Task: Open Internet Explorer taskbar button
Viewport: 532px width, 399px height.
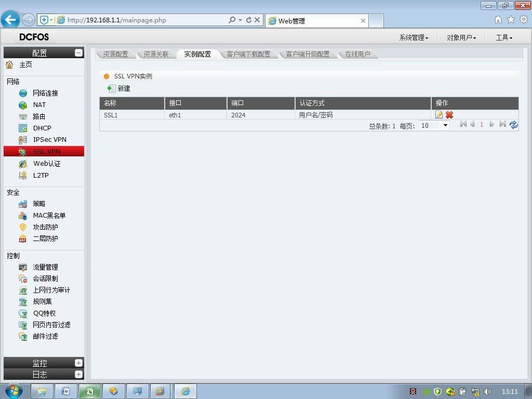Action: coord(185,392)
